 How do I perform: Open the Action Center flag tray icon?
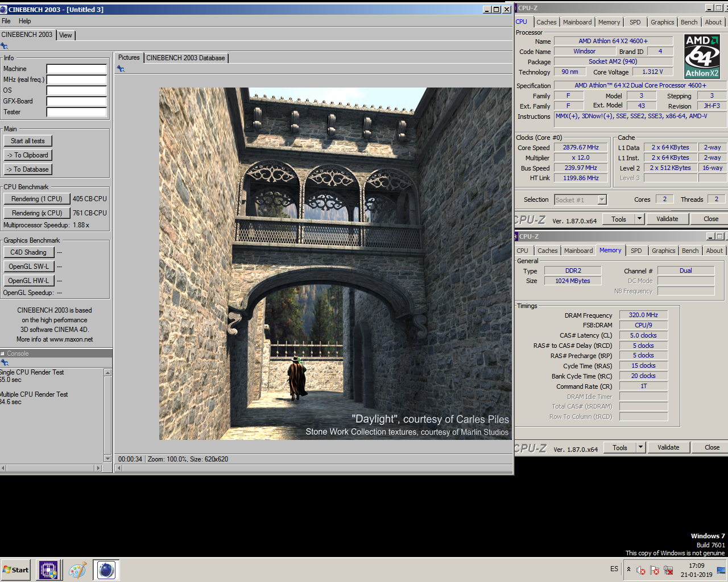[655, 570]
